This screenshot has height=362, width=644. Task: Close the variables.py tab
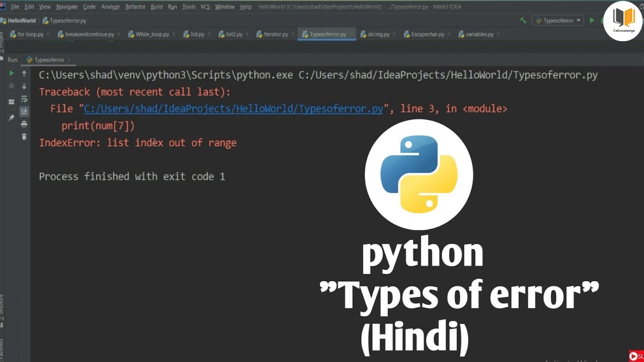pos(498,34)
